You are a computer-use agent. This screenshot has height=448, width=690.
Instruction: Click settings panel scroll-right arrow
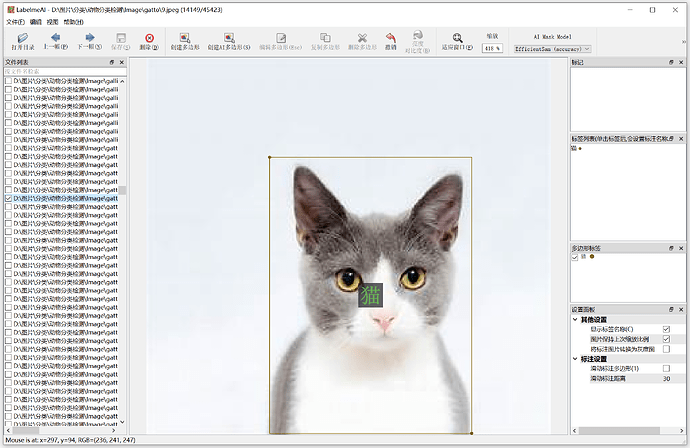coord(682,430)
